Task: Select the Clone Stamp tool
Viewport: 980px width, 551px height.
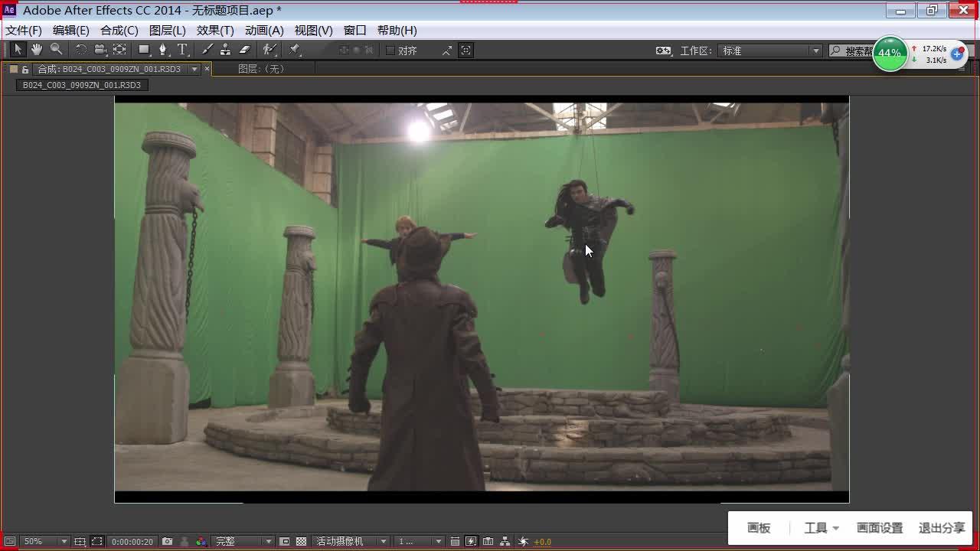Action: (225, 50)
